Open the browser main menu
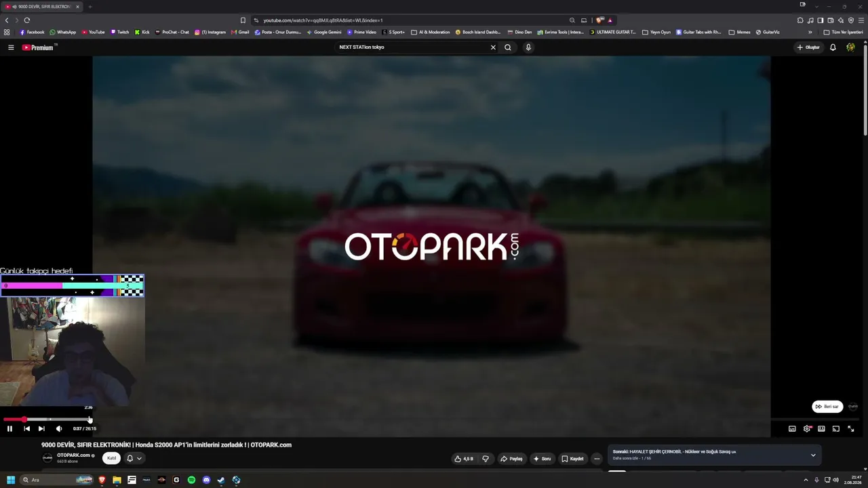868x488 pixels. click(861, 20)
